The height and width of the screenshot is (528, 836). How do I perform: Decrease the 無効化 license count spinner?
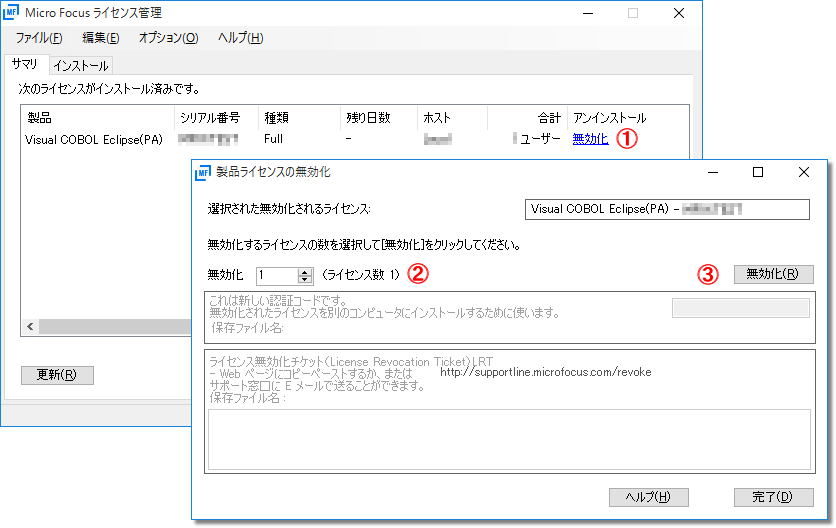pyautogui.click(x=304, y=279)
